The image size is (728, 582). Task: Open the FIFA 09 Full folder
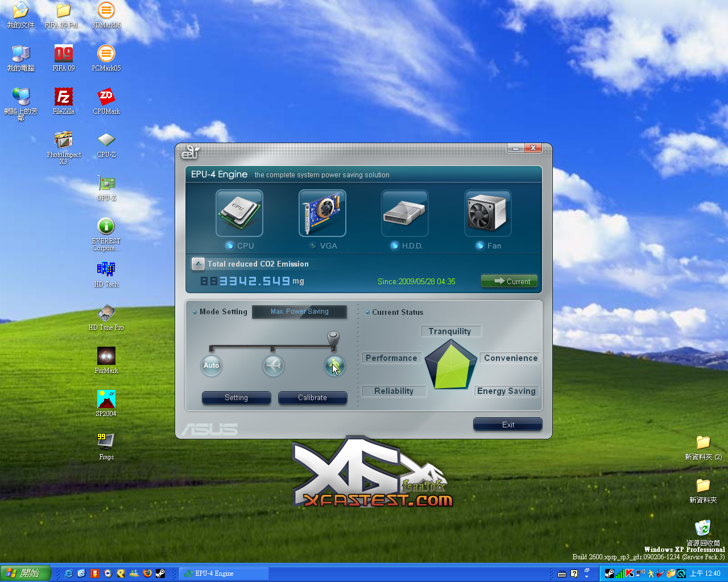64,15
